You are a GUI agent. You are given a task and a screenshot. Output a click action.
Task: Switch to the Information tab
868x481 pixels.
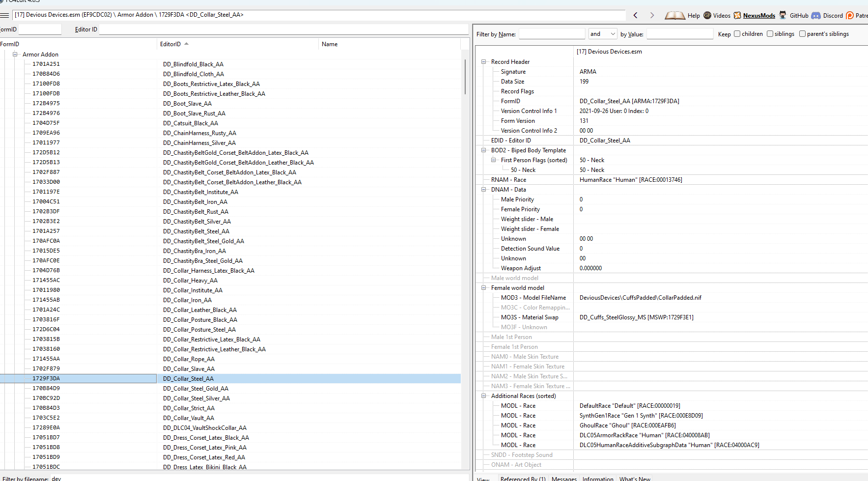pos(598,479)
